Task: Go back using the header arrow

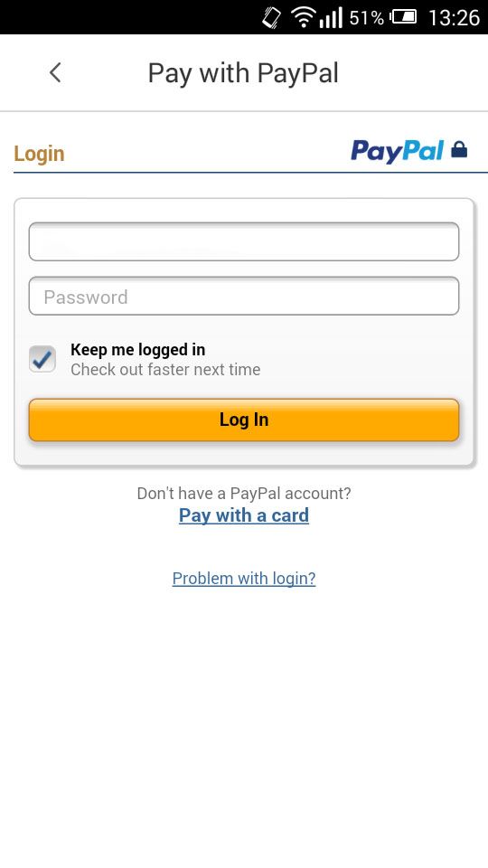Action: click(x=55, y=72)
